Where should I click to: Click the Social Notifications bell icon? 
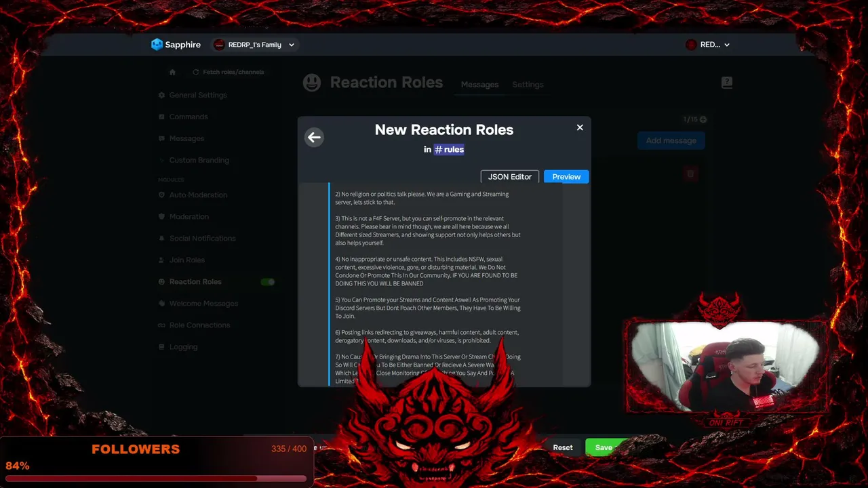point(161,238)
